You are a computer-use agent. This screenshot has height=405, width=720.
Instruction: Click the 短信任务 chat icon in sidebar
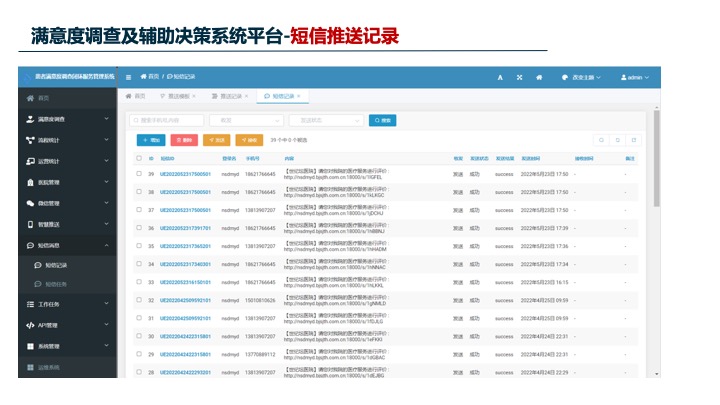tap(38, 284)
